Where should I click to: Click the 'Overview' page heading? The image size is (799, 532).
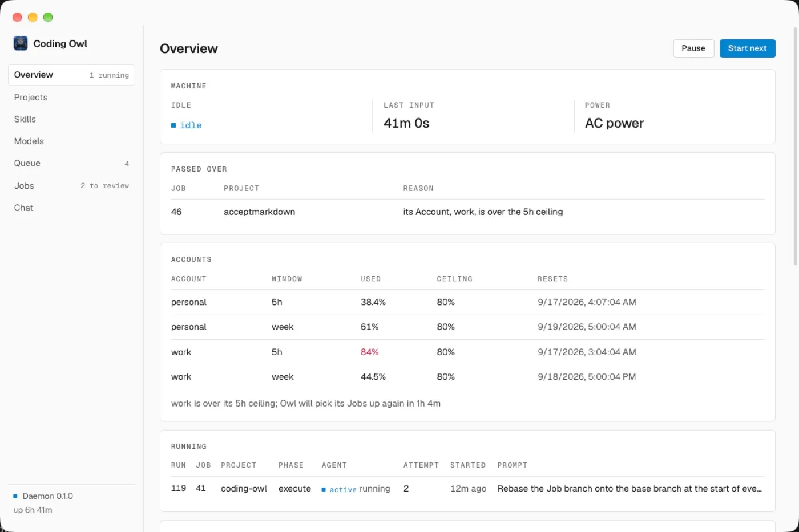(x=189, y=48)
